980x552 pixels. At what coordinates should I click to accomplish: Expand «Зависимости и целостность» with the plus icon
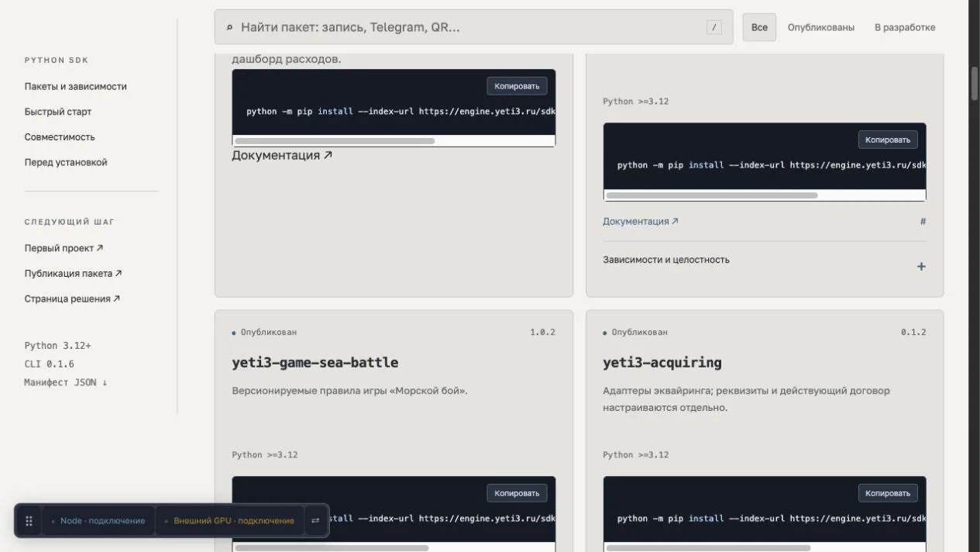921,267
